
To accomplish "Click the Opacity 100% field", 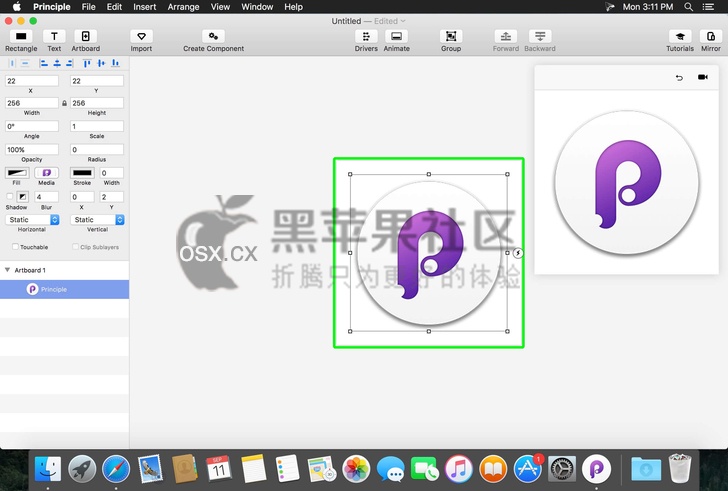I will (x=32, y=149).
